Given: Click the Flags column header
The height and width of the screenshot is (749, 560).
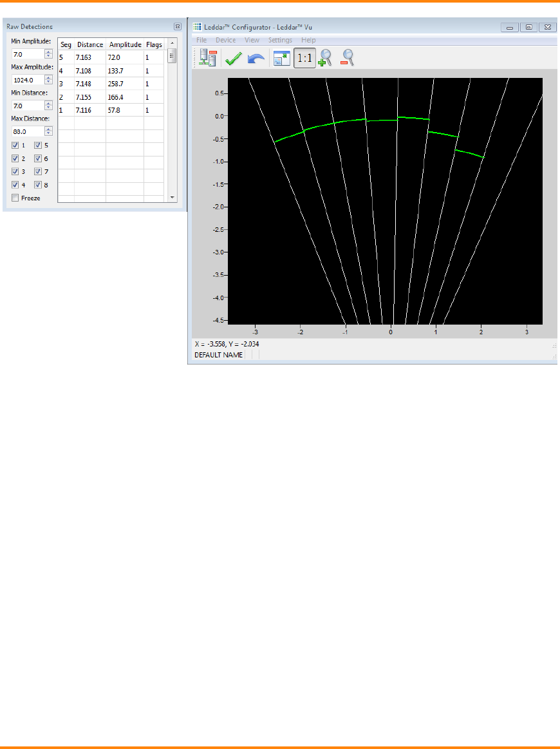Looking at the screenshot, I should pyautogui.click(x=154, y=44).
